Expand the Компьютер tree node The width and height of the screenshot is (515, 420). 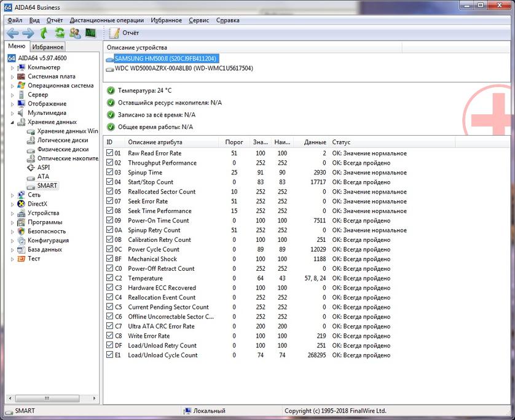(12, 68)
